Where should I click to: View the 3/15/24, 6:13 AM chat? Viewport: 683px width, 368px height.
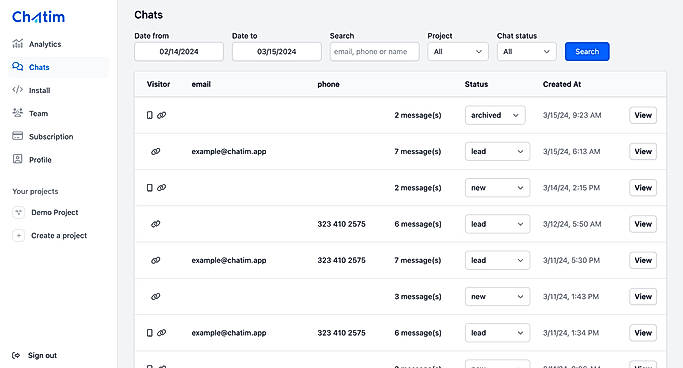(643, 152)
